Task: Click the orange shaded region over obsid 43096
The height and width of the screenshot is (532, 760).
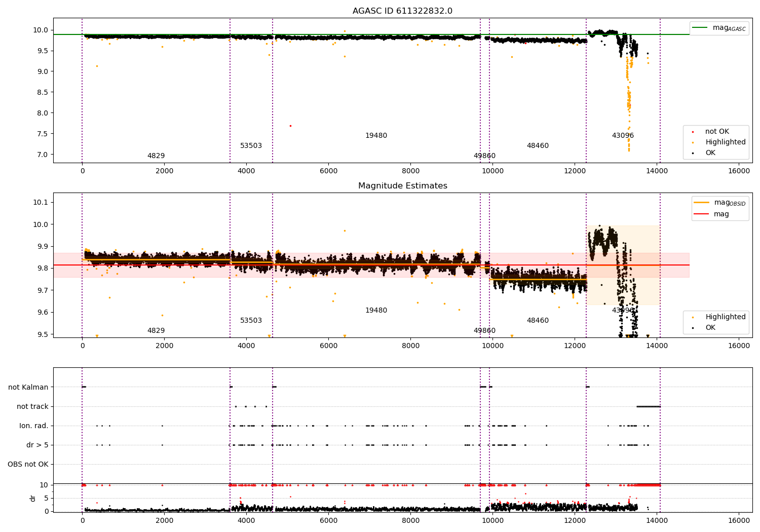Action: 623,265
